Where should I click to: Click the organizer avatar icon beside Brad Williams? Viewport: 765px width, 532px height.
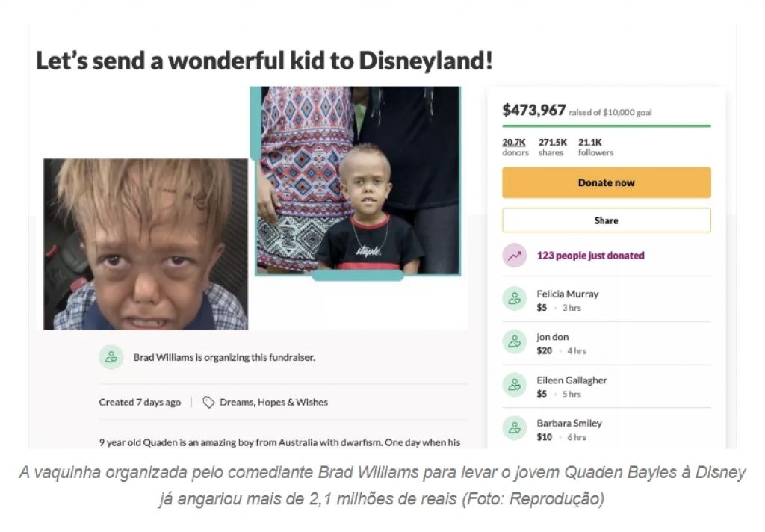(111, 357)
